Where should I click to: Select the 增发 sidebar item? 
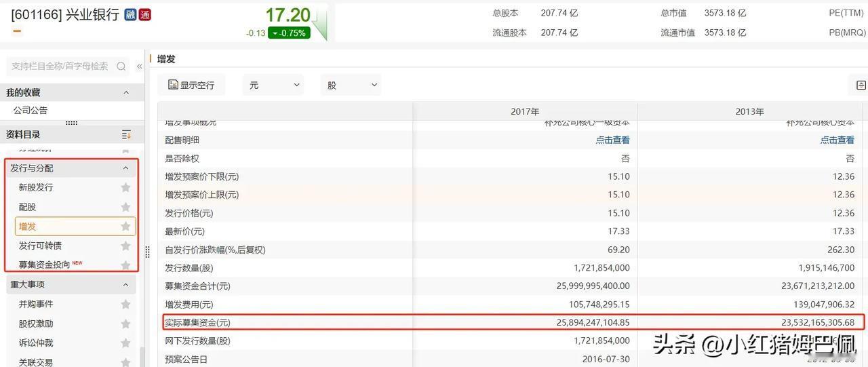pyautogui.click(x=75, y=226)
